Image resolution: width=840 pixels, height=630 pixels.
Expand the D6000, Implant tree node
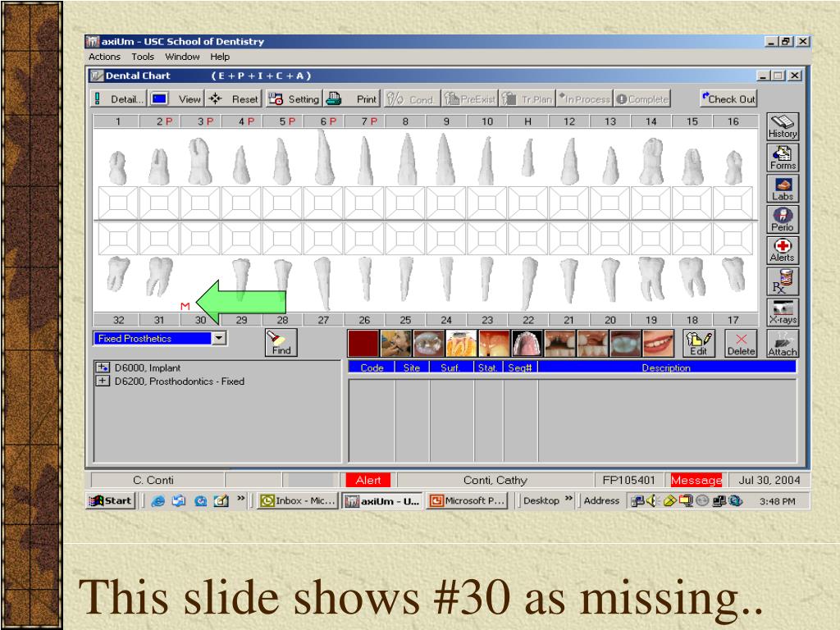click(103, 367)
